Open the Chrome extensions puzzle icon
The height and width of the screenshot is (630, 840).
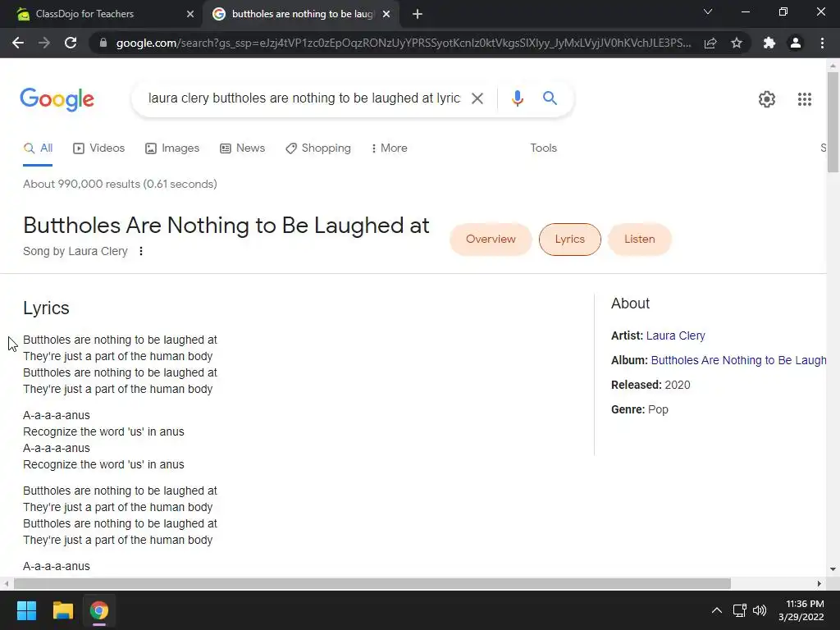coord(769,43)
